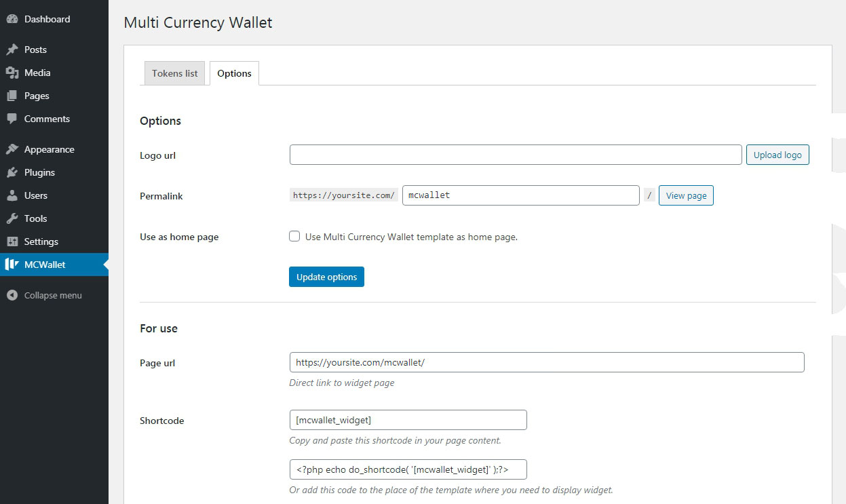Click the Collapse menu label
The image size is (846, 504).
click(53, 295)
